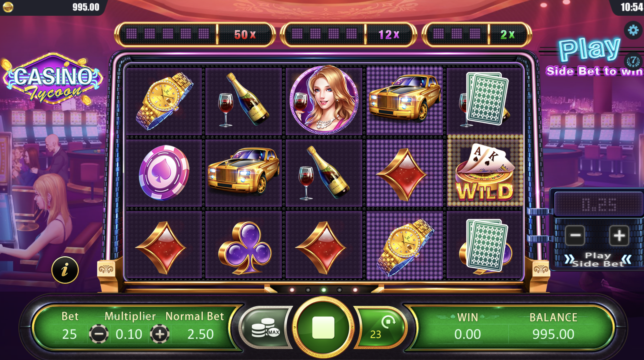
Task: Increase the side bet amount
Action: point(619,235)
